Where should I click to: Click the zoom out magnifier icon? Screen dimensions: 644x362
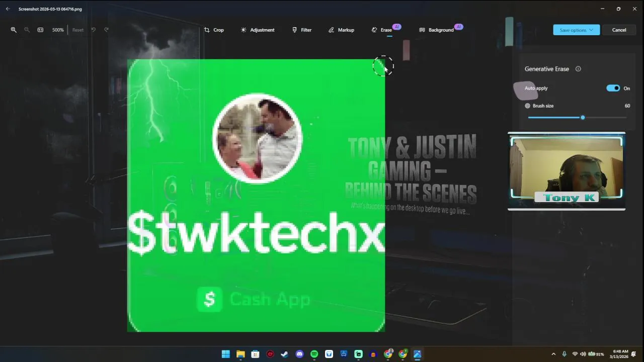(27, 30)
